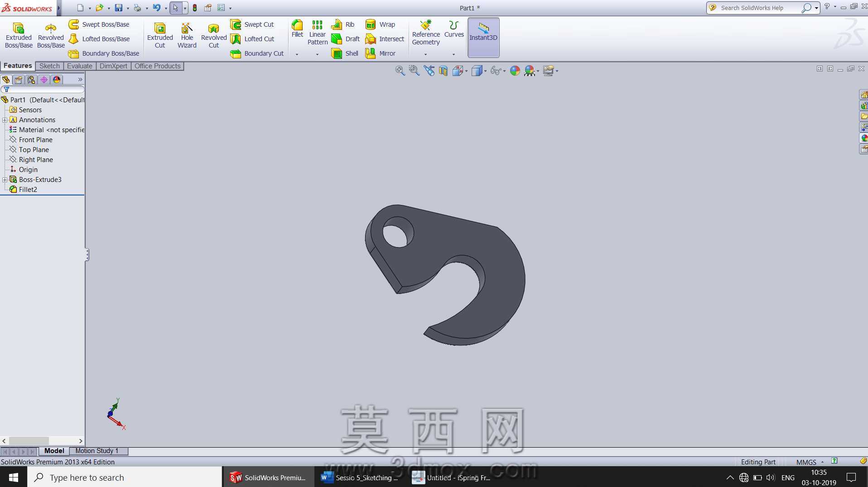Add a Rib feature

pyautogui.click(x=343, y=24)
